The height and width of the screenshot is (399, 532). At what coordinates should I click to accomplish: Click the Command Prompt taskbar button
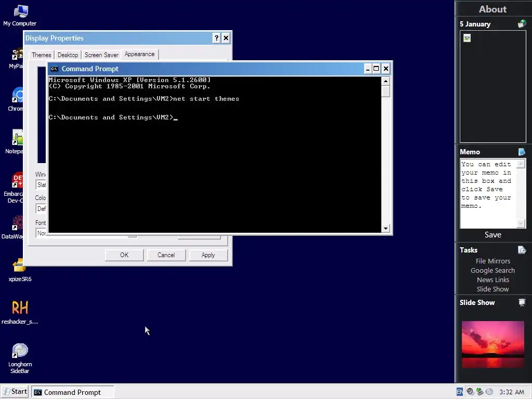[x=73, y=392]
